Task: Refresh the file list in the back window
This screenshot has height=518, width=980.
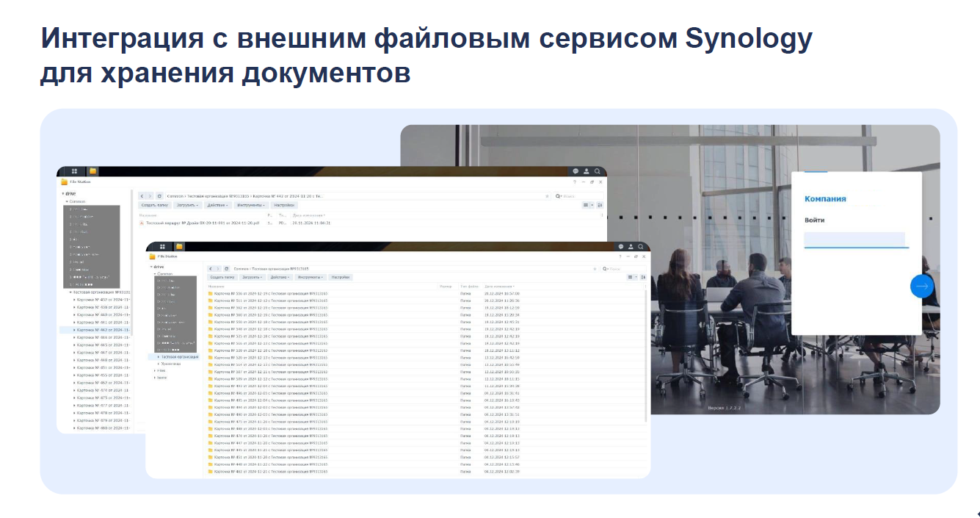Action: pyautogui.click(x=159, y=196)
